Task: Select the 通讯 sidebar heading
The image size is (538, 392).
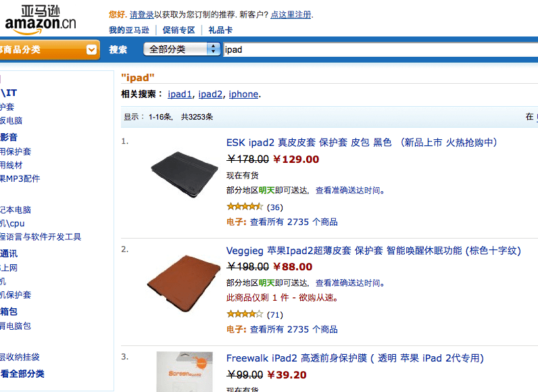Action: pos(9,253)
